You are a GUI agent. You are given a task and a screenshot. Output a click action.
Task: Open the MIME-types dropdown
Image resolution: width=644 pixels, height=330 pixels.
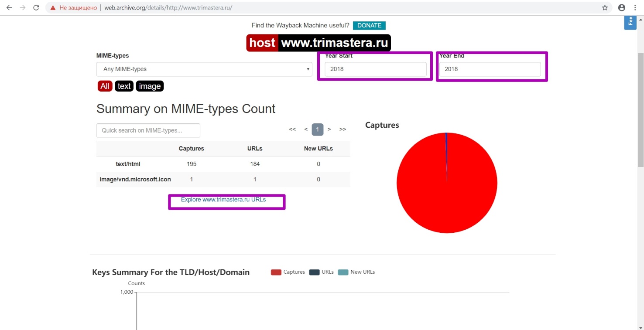[204, 69]
